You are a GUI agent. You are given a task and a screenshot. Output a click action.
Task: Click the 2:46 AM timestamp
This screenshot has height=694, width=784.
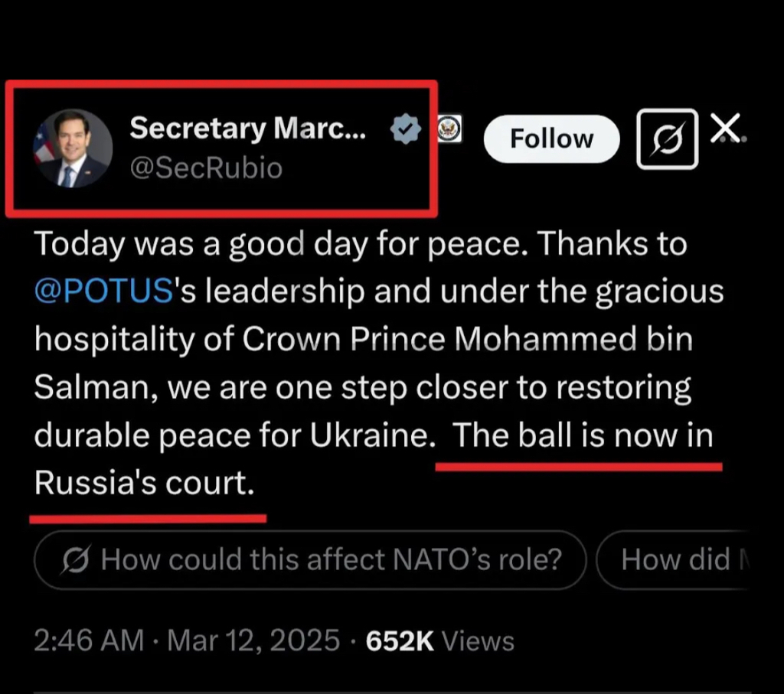[88, 640]
